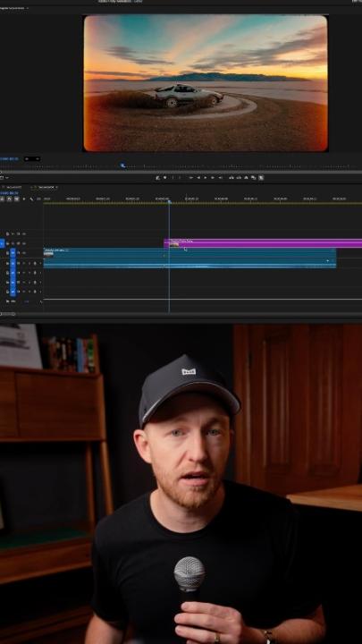Screen dimensions: 362x644
Task: Play the sequence in the Program monitor
Action: pos(206,177)
